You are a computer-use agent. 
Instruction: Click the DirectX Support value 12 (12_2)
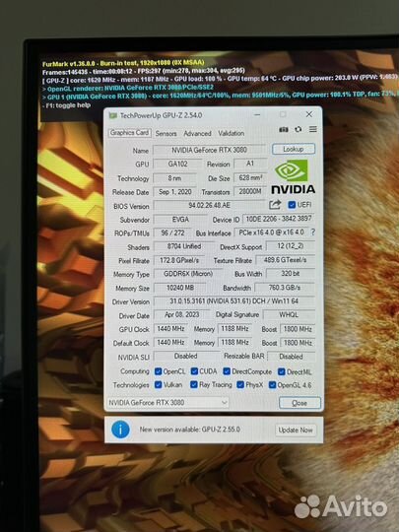[x=291, y=245]
